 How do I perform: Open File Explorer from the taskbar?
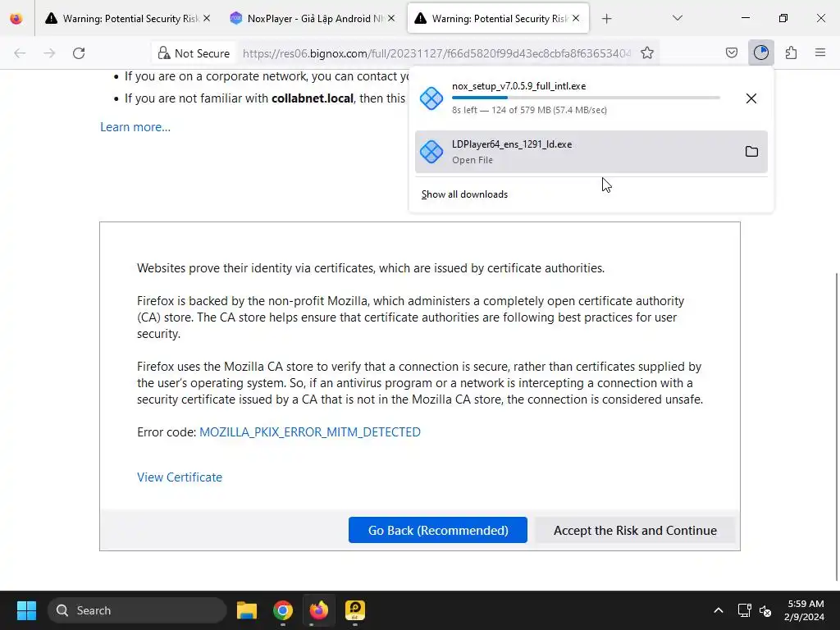click(247, 610)
